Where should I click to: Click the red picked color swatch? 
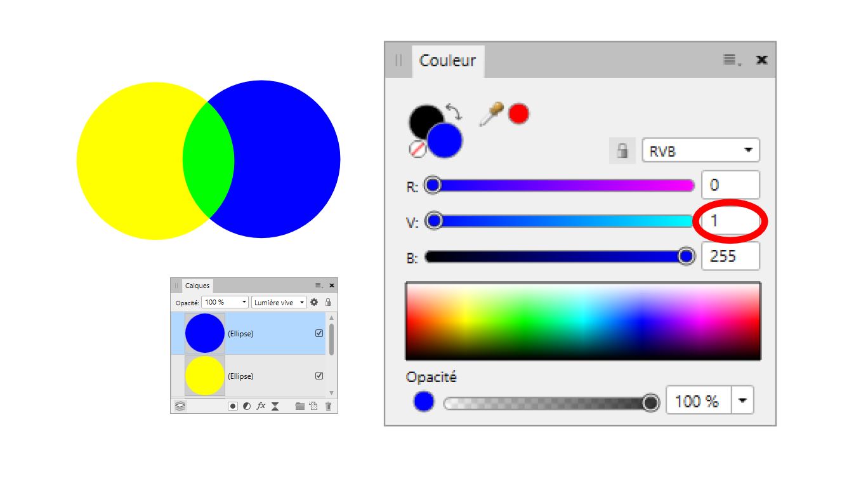[x=518, y=114]
